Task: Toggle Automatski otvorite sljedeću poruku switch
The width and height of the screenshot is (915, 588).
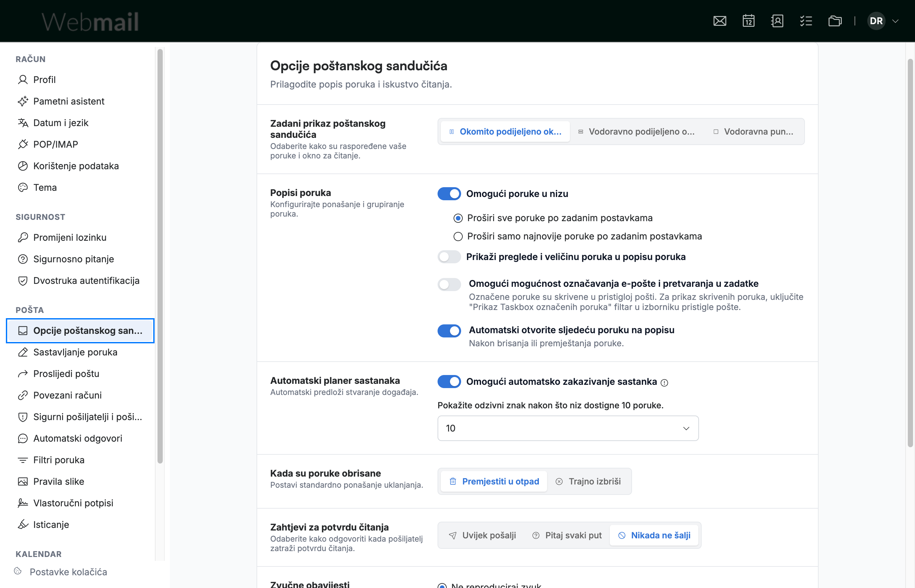Action: pos(449,331)
